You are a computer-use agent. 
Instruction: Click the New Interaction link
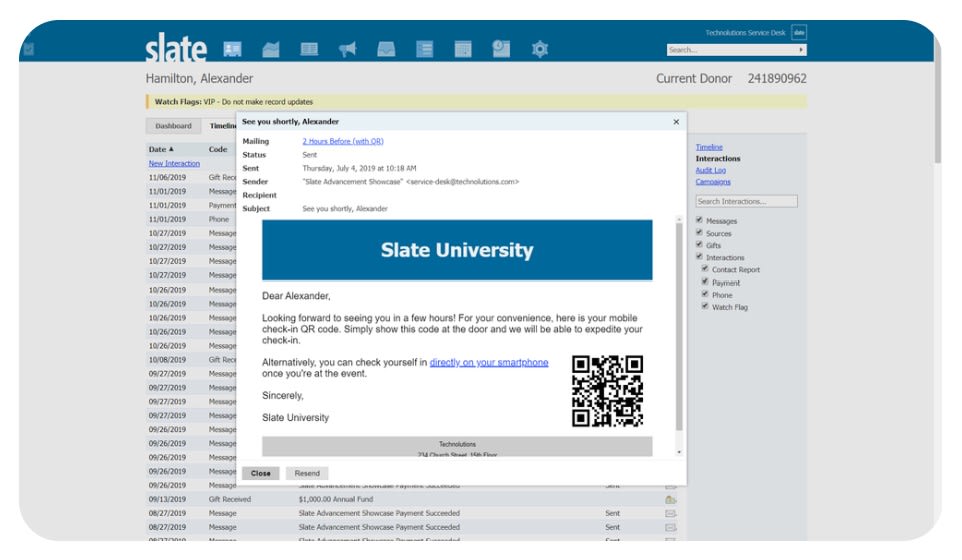[x=174, y=164]
